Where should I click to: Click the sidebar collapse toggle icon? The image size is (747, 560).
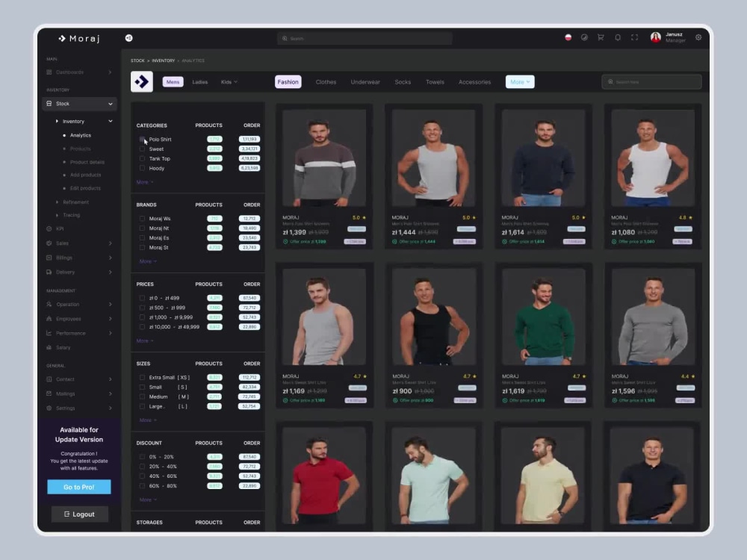tap(128, 38)
